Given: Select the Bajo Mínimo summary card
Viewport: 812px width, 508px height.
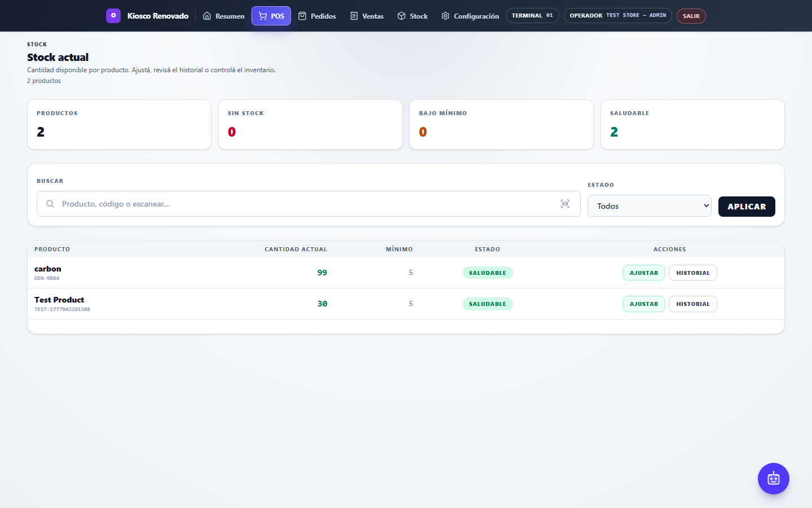Looking at the screenshot, I should 501,125.
